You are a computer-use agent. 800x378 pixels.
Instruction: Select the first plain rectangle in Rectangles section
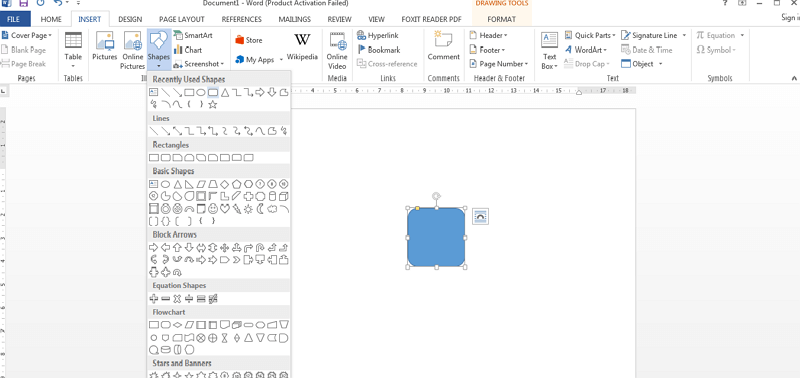click(x=154, y=158)
